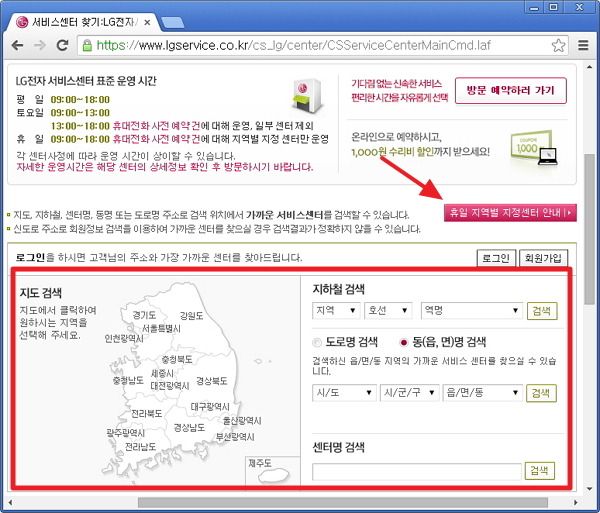Screen dimensions: 600x513
Task: Open the 시/도 dropdown
Action: (x=344, y=392)
